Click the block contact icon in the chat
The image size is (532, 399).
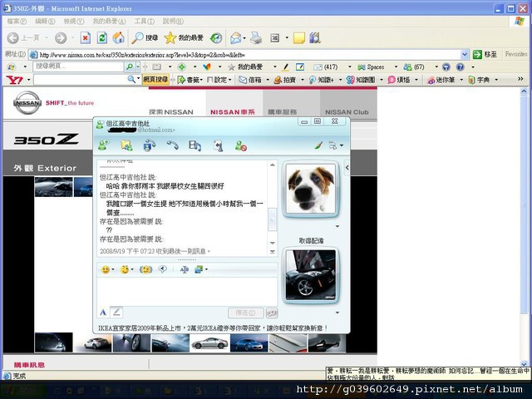[x=240, y=145]
